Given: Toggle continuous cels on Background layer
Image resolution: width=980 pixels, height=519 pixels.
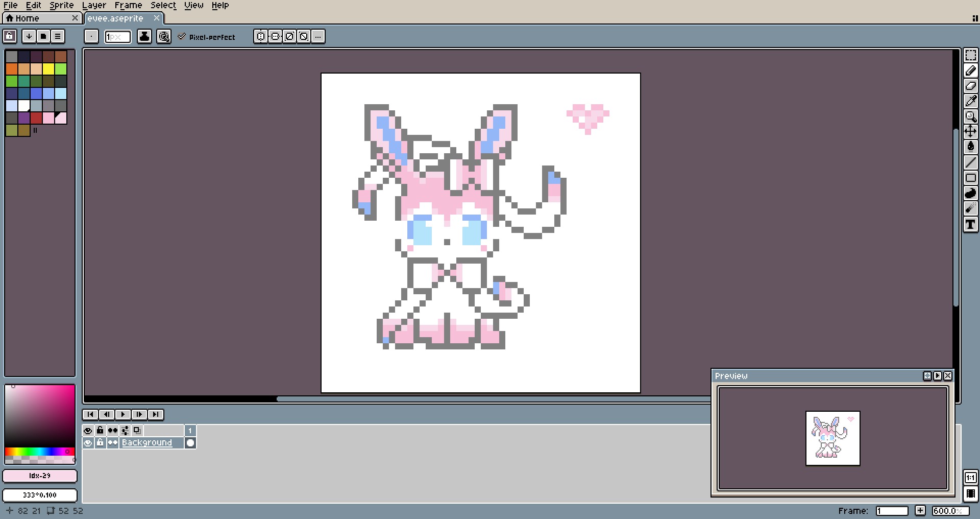Looking at the screenshot, I should [x=112, y=443].
